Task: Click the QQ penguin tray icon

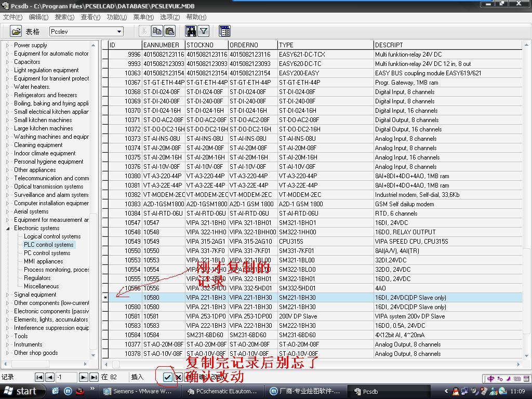Action: [456, 392]
